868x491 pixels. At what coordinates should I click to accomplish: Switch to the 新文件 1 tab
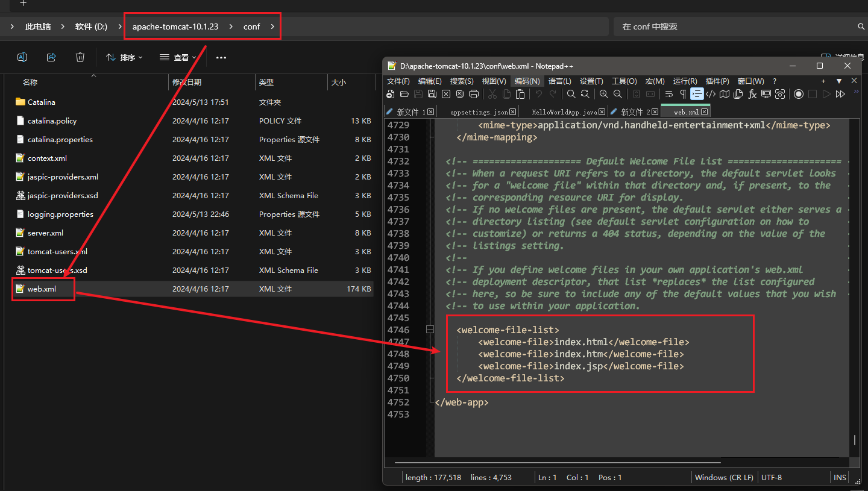point(410,111)
